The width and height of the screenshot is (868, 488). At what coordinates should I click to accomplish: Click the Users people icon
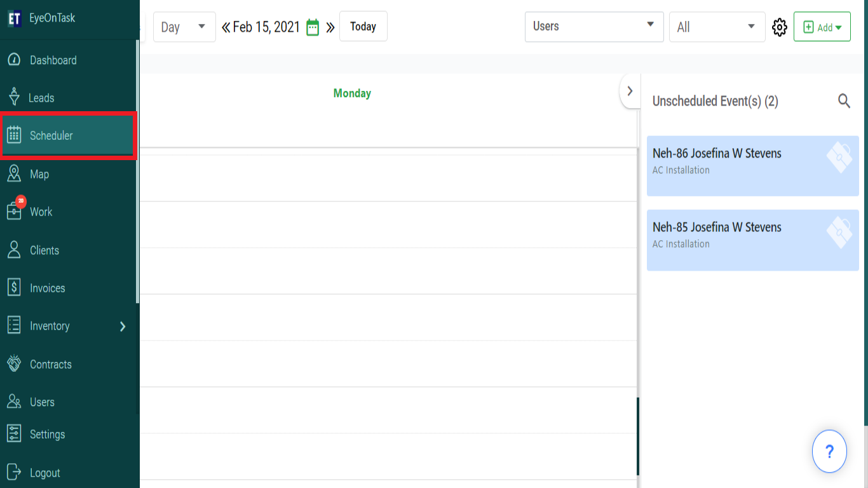click(x=14, y=402)
